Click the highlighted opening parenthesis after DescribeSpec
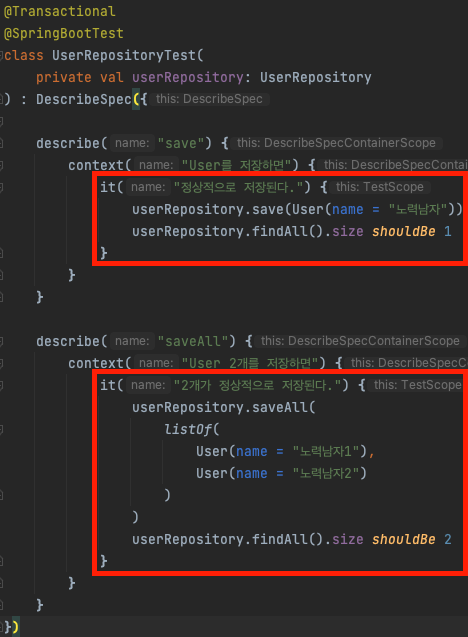468x637 pixels. (x=136, y=100)
